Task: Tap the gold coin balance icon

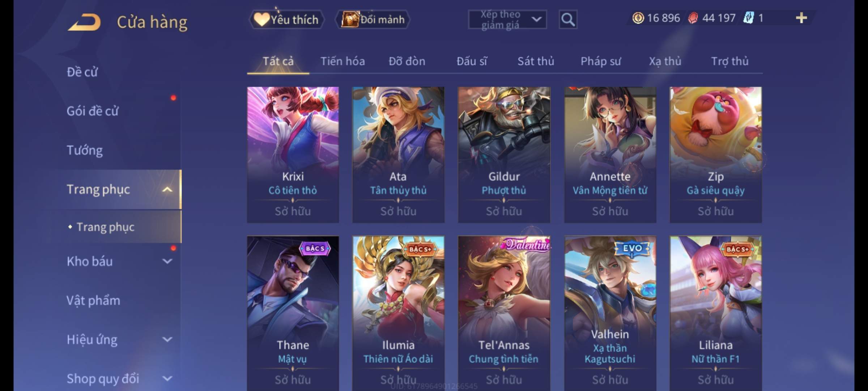Action: click(x=638, y=18)
